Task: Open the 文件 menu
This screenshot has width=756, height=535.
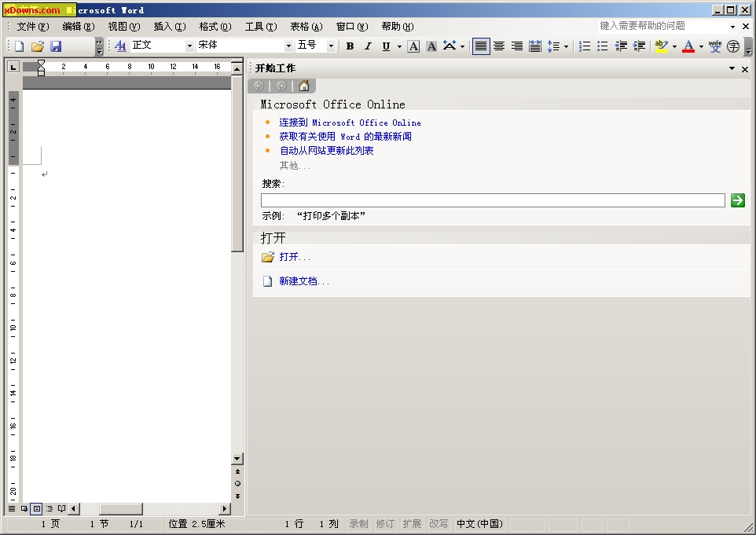Action: pyautogui.click(x=33, y=27)
